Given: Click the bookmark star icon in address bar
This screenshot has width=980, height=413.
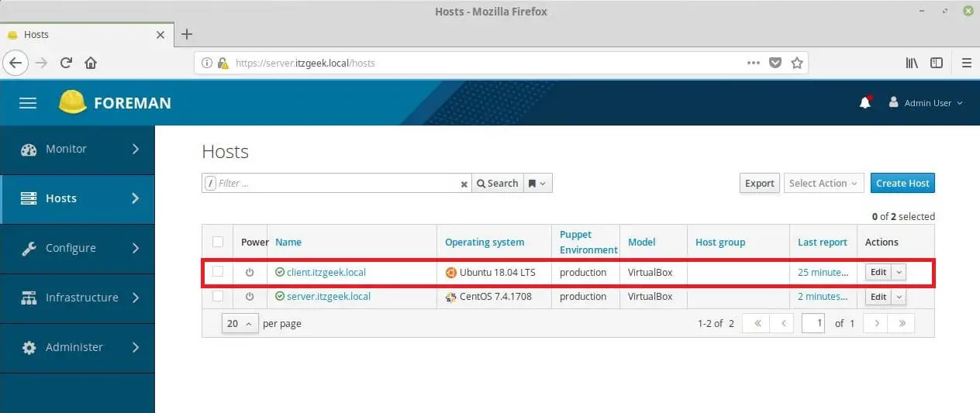Looking at the screenshot, I should click(796, 63).
